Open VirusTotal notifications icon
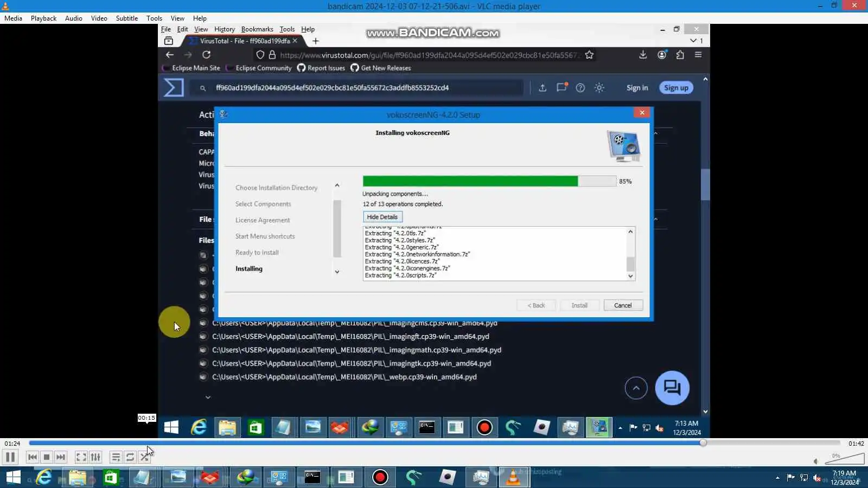The image size is (868, 488). coord(561,87)
